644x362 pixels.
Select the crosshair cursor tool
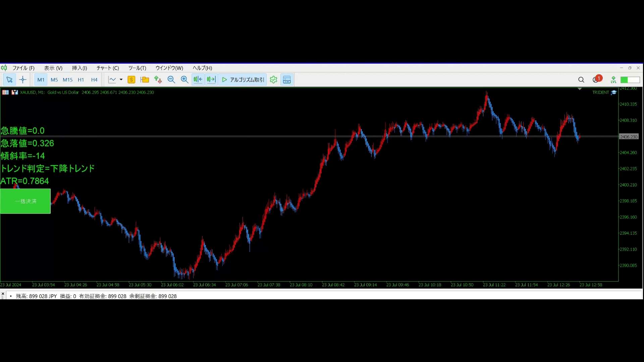coord(23,80)
